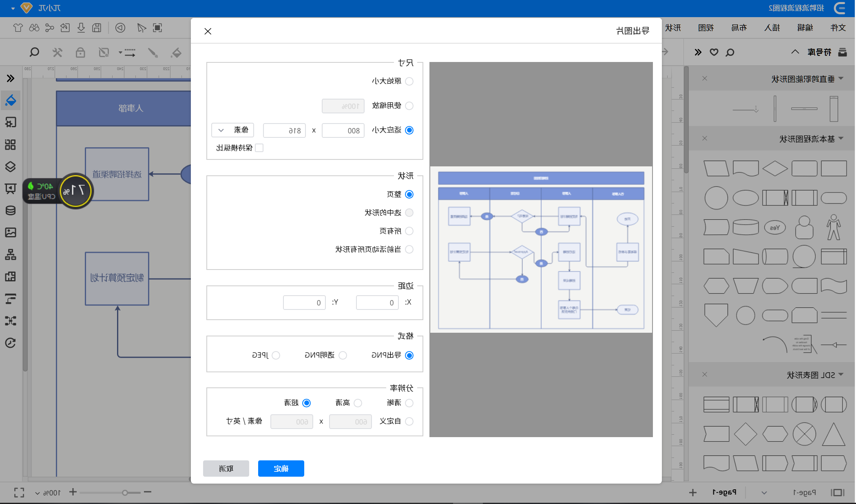Select JPEG format
Viewport: 856px width, 504px height.
coord(276,355)
